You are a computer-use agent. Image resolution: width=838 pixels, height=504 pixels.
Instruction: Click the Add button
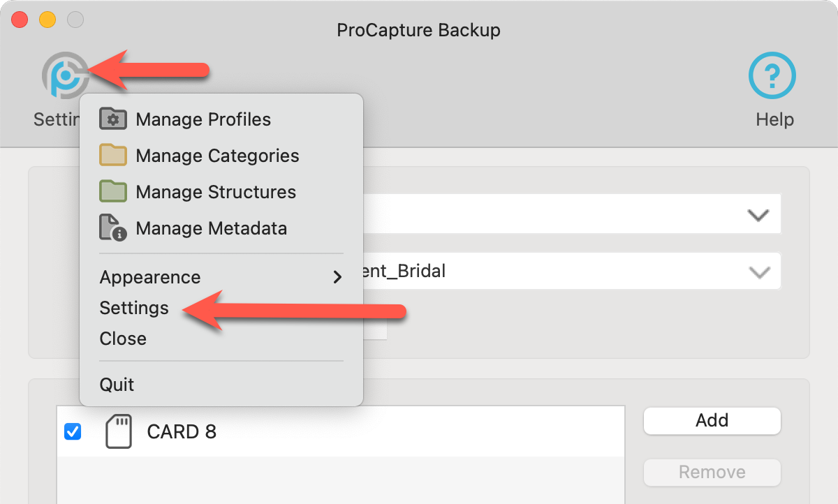point(712,420)
